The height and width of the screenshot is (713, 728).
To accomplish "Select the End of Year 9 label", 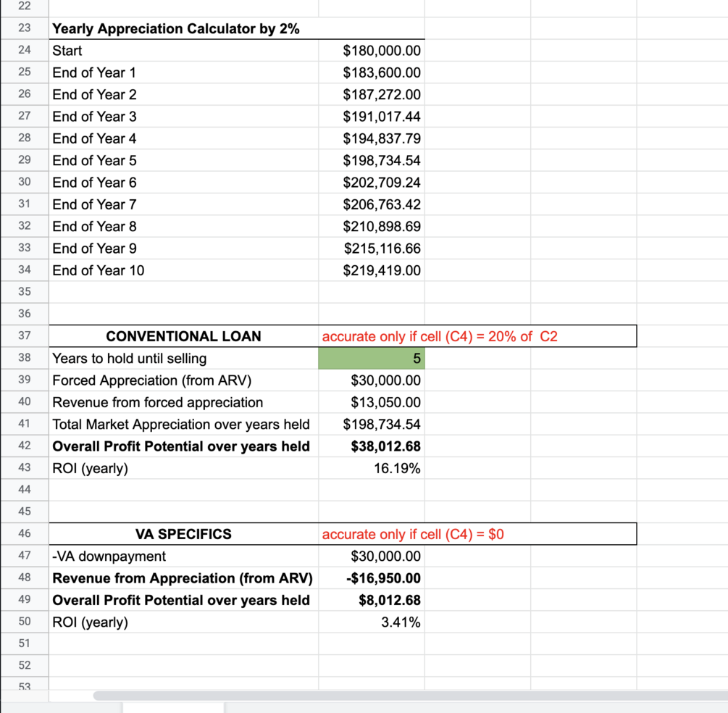I will coord(94,248).
